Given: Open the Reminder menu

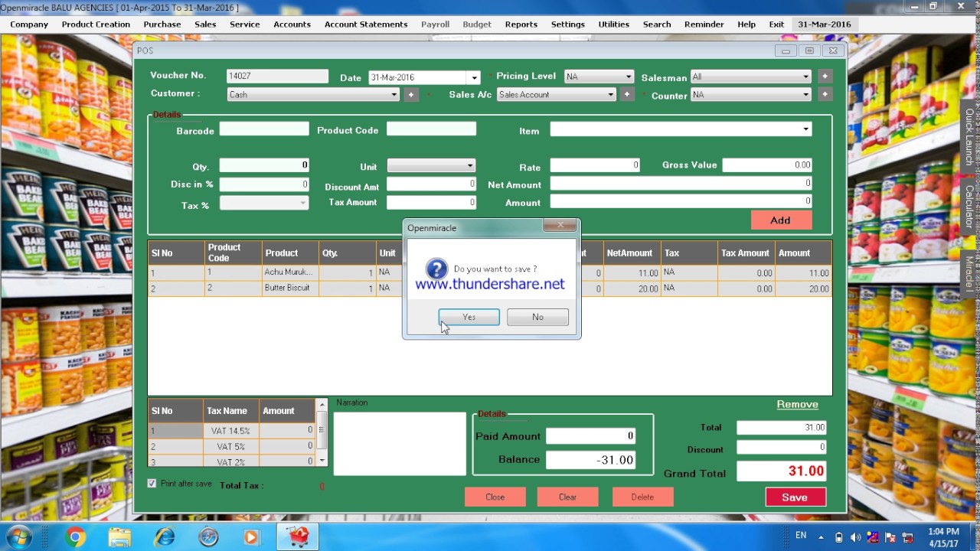Looking at the screenshot, I should click(x=704, y=24).
